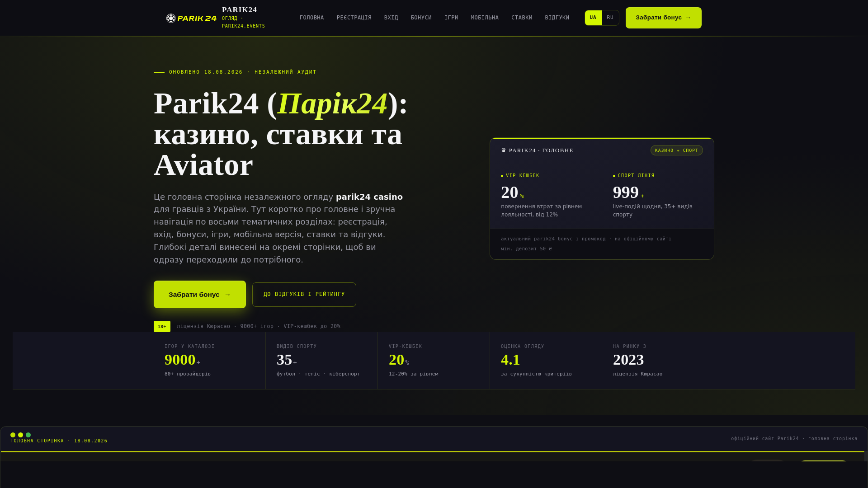The image size is (868, 488).
Task: Click офіційний сайт Parik24 · головна сторінка text
Action: point(794,438)
